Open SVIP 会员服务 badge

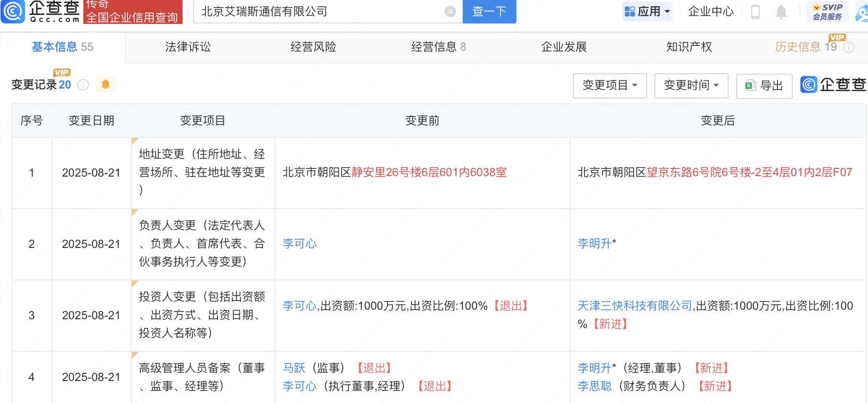coord(827,11)
